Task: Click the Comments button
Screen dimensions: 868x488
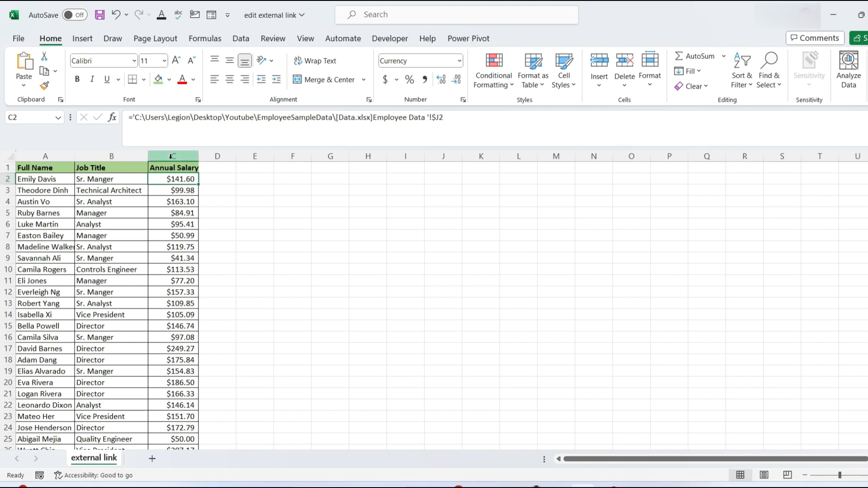Action: [x=815, y=38]
